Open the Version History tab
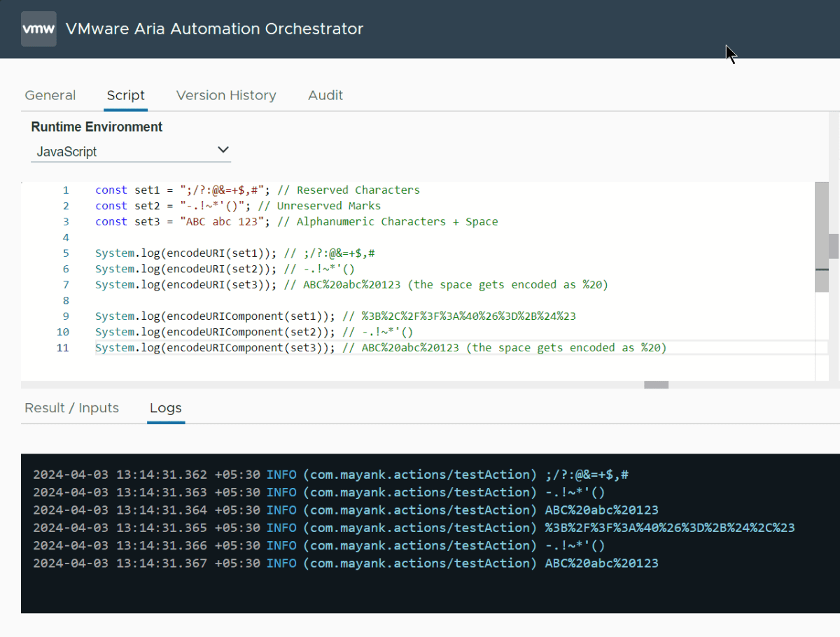Viewport: 840px width, 637px height. [x=226, y=95]
